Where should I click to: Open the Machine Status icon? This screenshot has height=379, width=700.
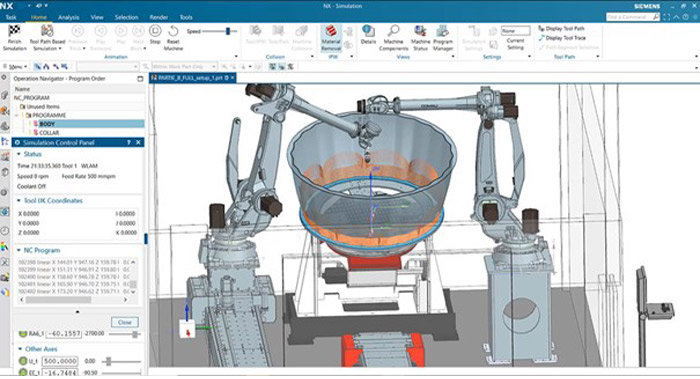pos(420,31)
